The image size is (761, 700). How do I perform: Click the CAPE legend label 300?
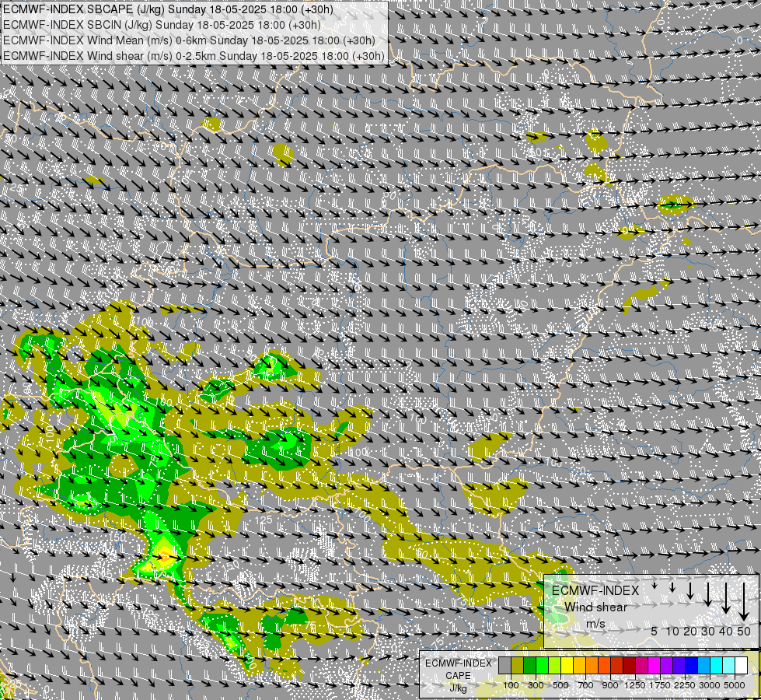point(536,685)
